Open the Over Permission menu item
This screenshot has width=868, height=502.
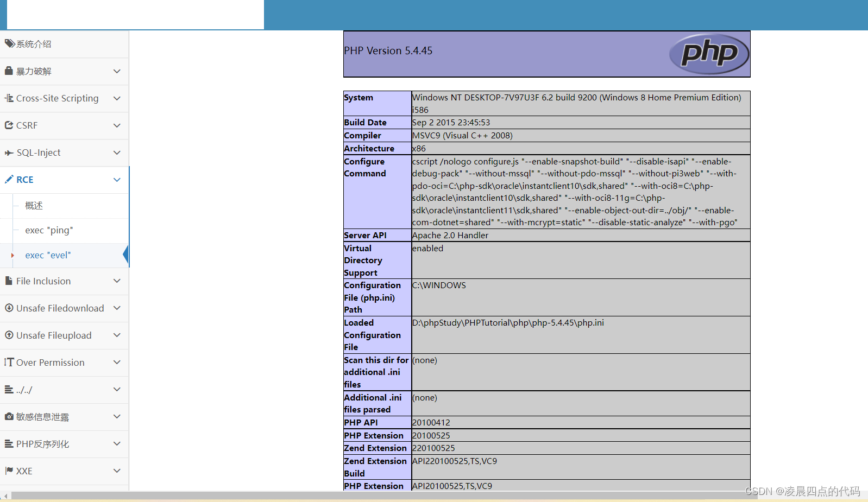(x=64, y=363)
